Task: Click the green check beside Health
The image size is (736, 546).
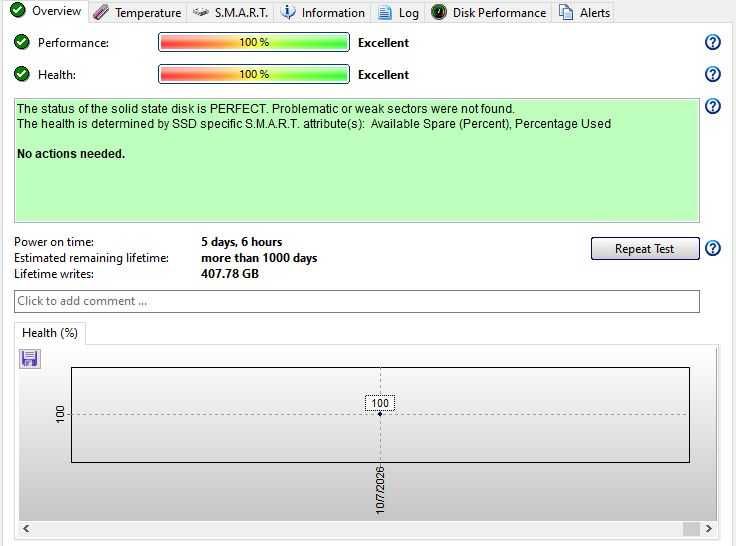Action: point(22,74)
